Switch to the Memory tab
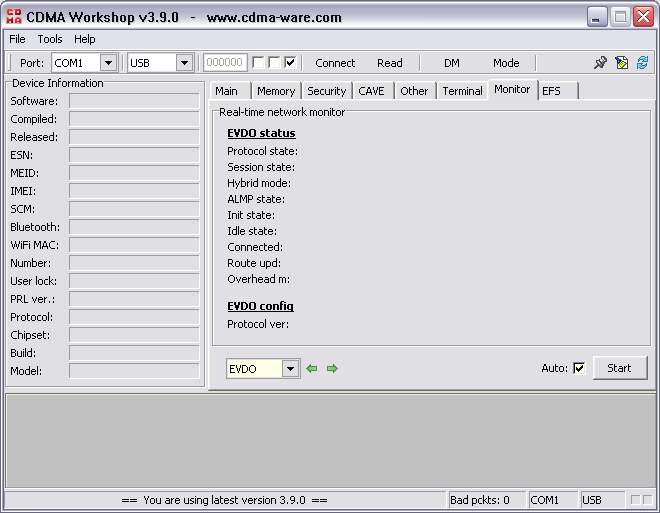 pyautogui.click(x=276, y=91)
